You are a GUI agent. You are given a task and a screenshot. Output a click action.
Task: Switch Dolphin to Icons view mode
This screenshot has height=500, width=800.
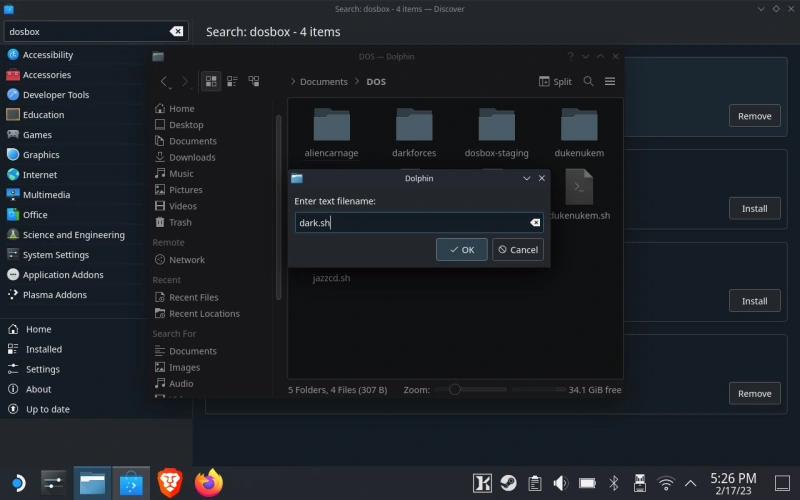pos(211,82)
